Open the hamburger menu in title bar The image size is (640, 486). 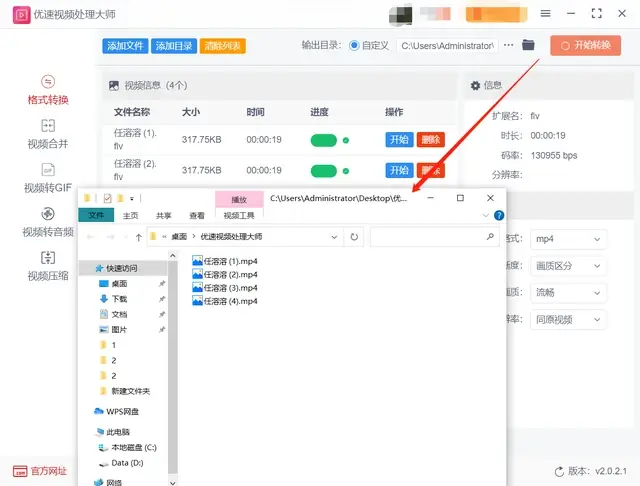pos(545,13)
